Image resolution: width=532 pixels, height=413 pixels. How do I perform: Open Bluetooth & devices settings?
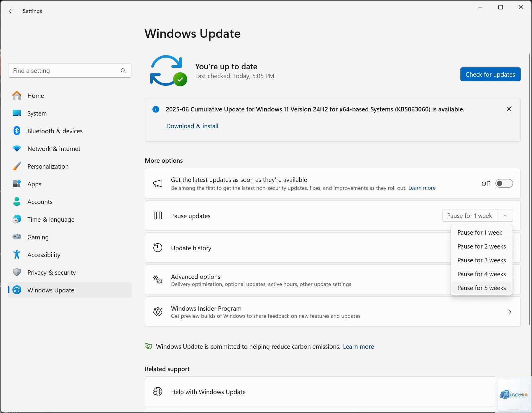tap(70, 131)
